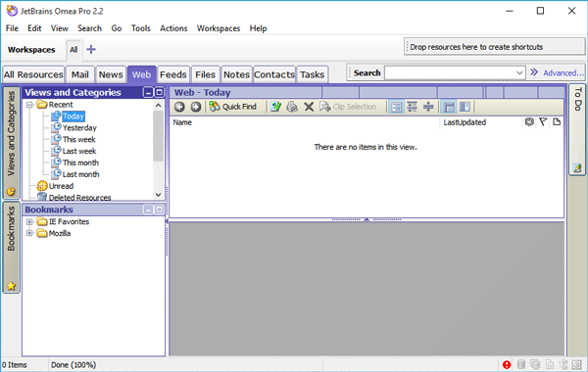Click the Views tree scrollbar down arrow
Image resolution: width=588 pixels, height=372 pixels.
(x=158, y=195)
